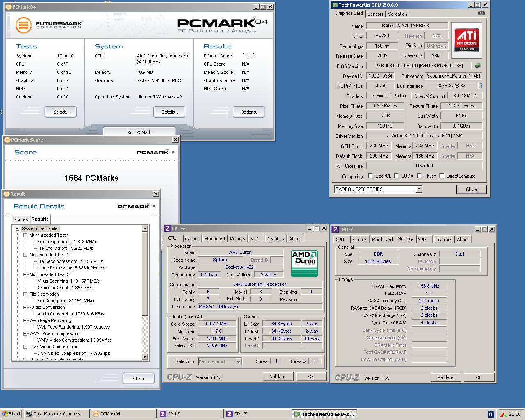The width and height of the screenshot is (525, 420).
Task: Click the TechPowerUp GPU-Z taskbar button
Action: click(x=324, y=414)
